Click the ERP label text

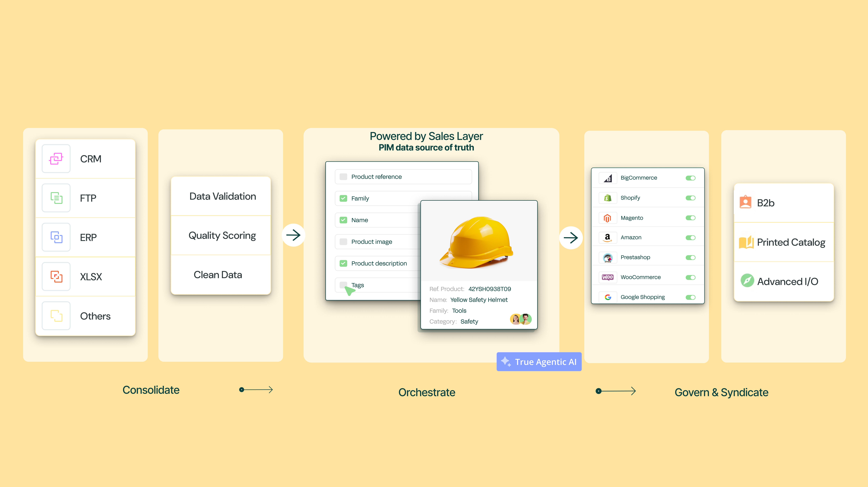click(88, 237)
